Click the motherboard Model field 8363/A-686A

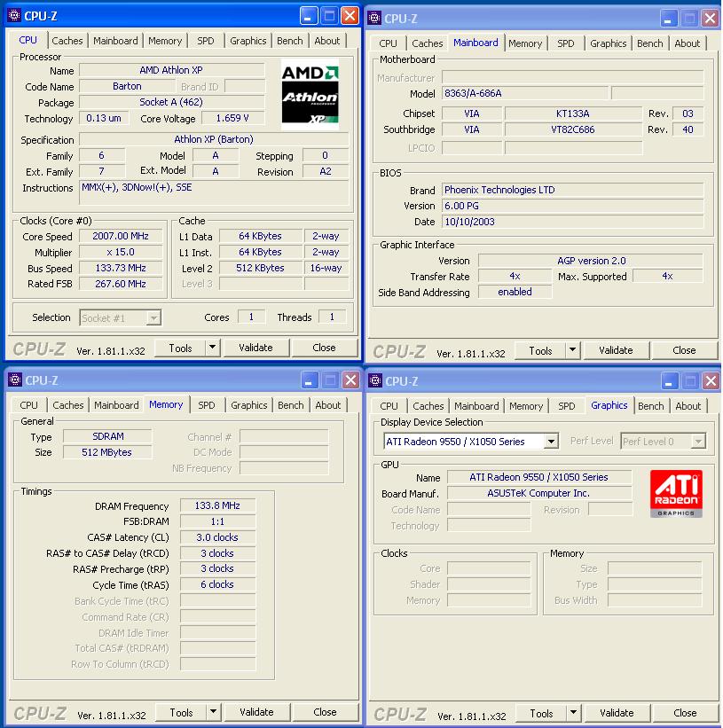coord(524,93)
